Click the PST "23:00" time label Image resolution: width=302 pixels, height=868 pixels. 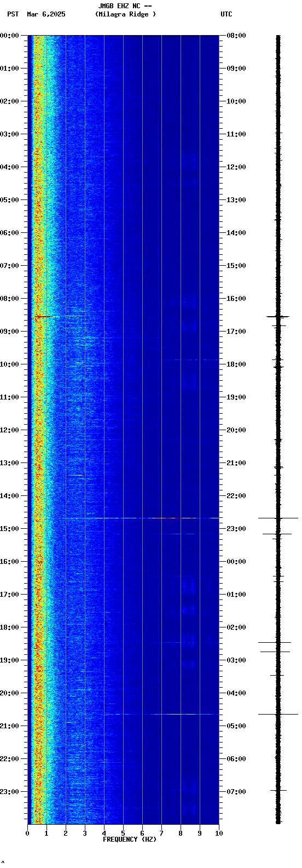(9, 792)
